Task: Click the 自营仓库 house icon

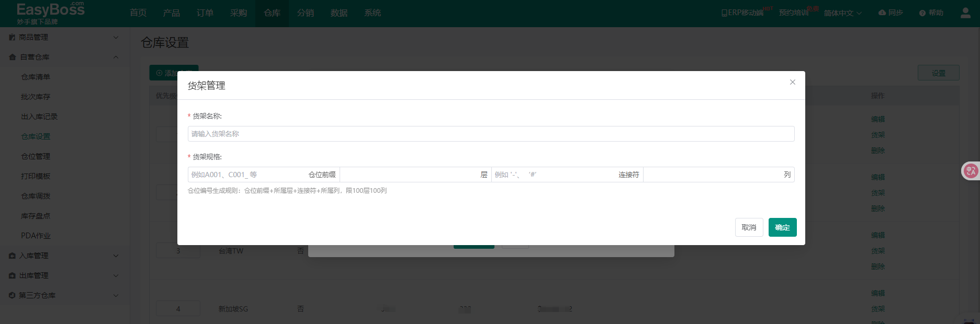Action: coord(13,57)
